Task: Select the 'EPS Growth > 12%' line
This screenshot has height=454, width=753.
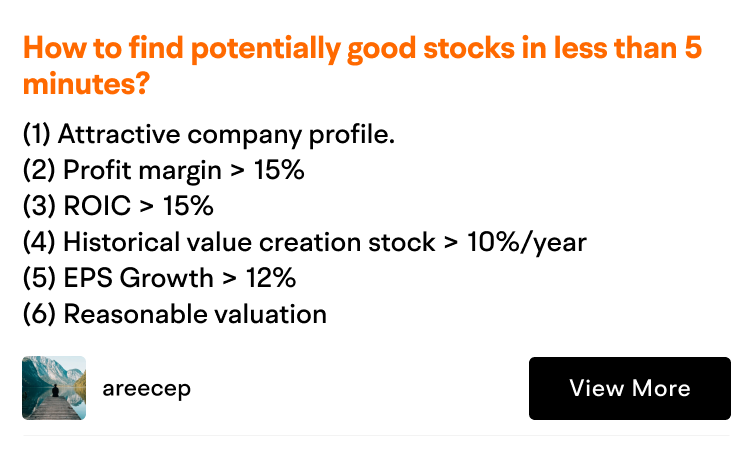Action: 159,278
